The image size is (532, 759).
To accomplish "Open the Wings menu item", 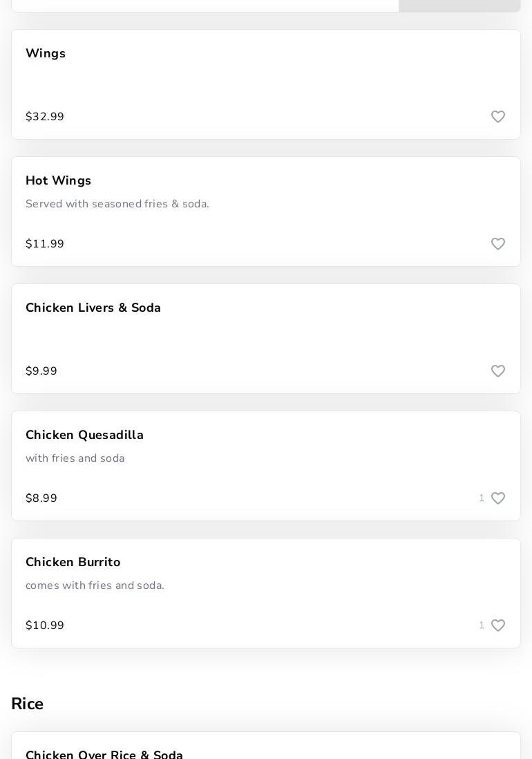I will coord(46,53).
